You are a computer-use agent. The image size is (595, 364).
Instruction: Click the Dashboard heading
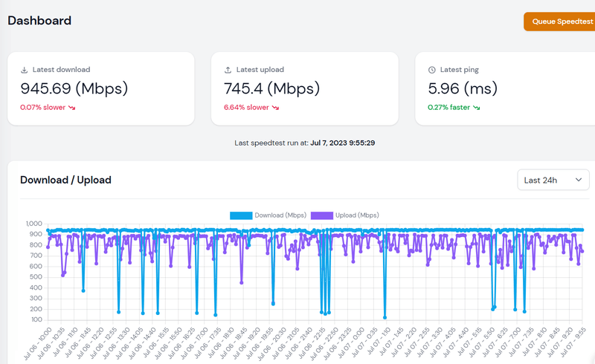click(x=39, y=21)
